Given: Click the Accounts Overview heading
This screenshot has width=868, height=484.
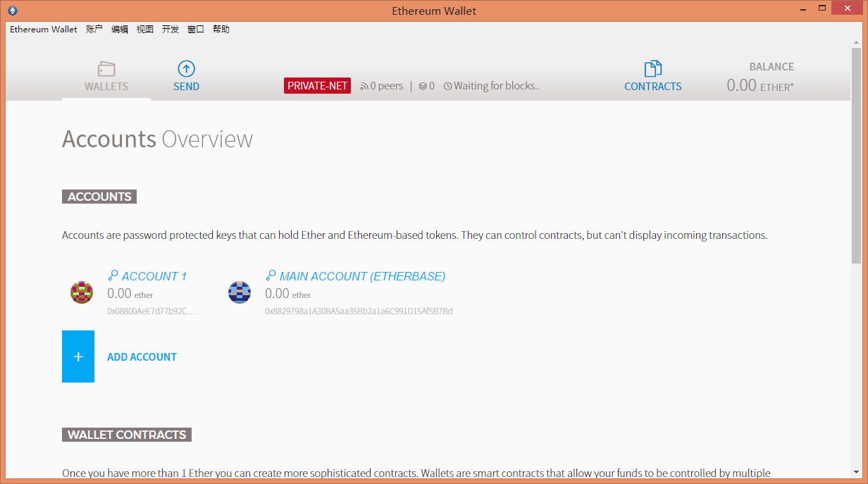Looking at the screenshot, I should pos(157,139).
